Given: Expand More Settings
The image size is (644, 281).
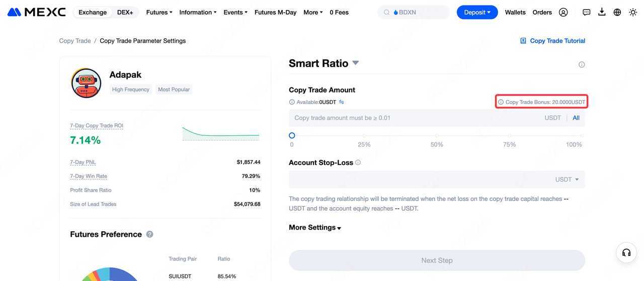Looking at the screenshot, I should coord(315,227).
